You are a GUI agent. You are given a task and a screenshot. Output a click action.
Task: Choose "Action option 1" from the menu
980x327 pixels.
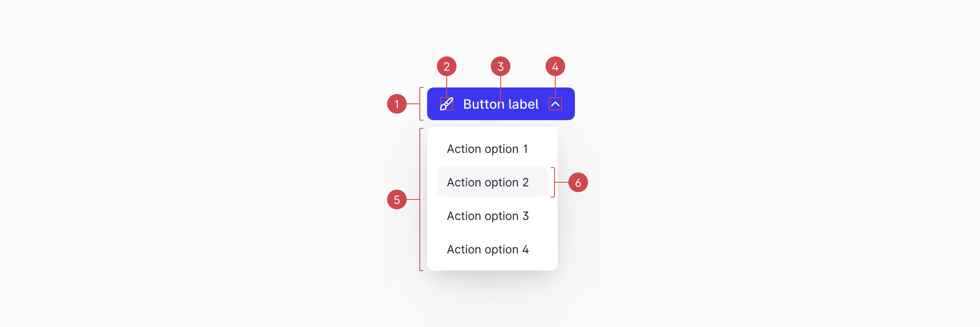click(488, 149)
